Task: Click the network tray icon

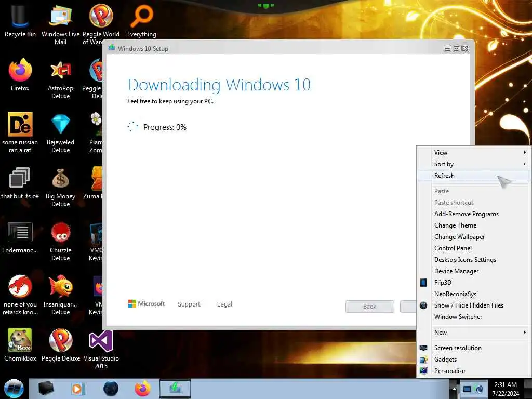Action: (480, 389)
